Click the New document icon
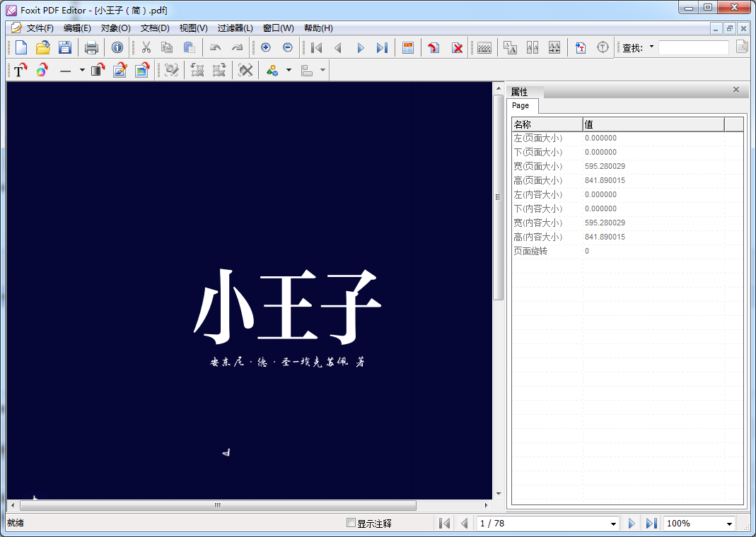The height and width of the screenshot is (537, 756). (21, 48)
